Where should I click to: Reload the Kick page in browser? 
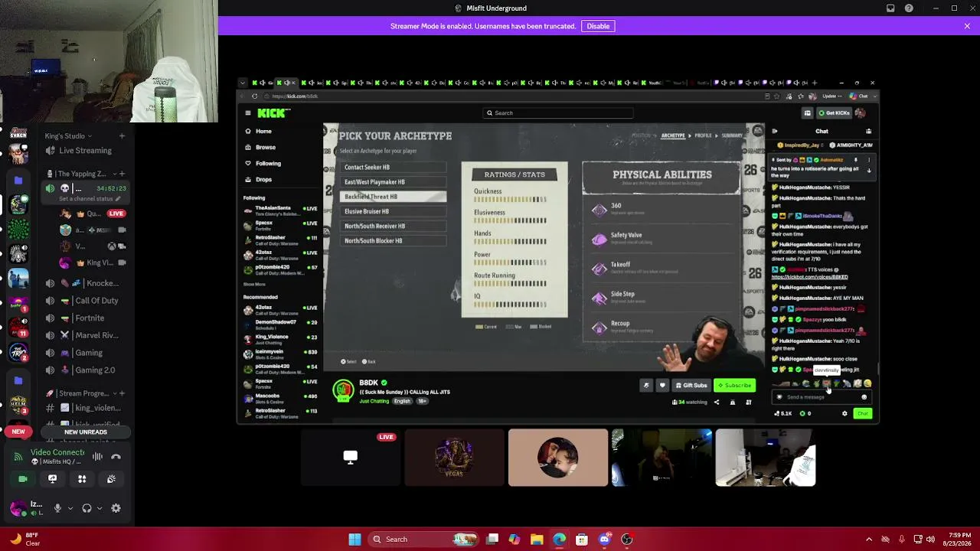(255, 96)
